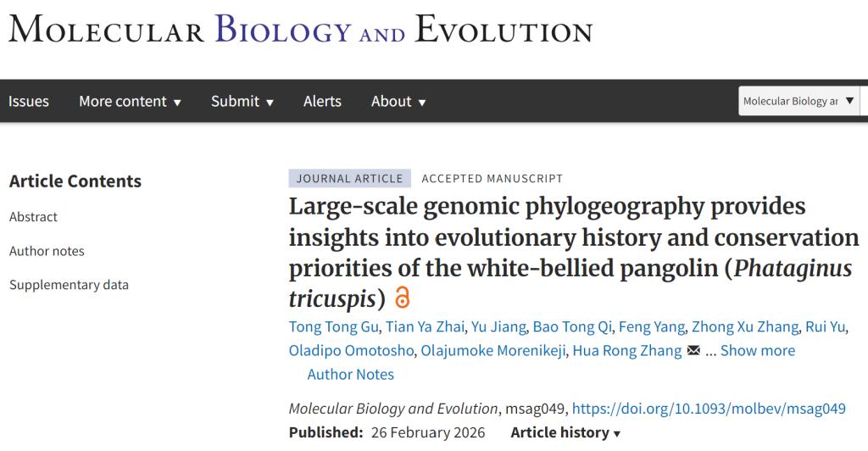Expand the About dropdown menu
This screenshot has width=868, height=451.
coord(398,101)
